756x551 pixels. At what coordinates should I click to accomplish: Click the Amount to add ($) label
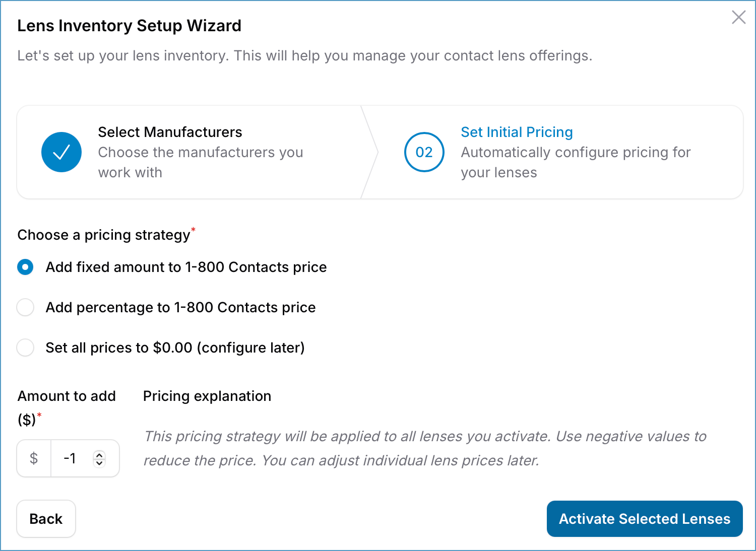click(x=67, y=407)
